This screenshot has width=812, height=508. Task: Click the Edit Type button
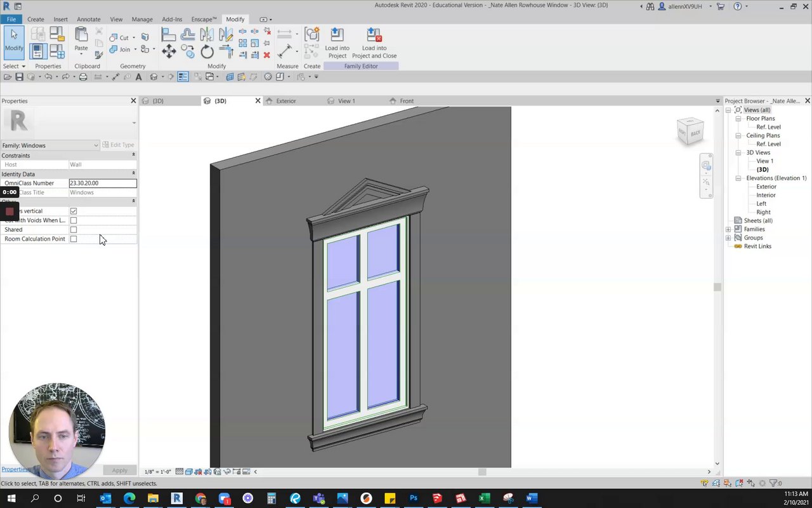[x=119, y=145]
